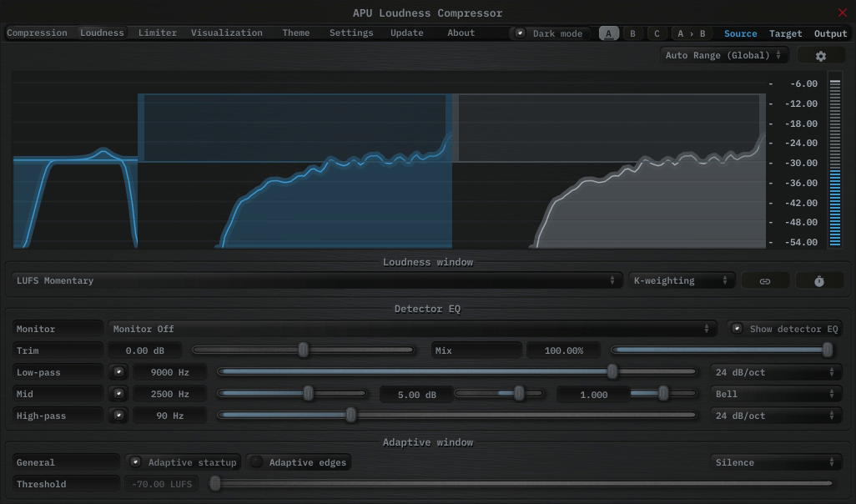This screenshot has height=504, width=856.
Task: Open the Settings menu
Action: pyautogui.click(x=350, y=33)
